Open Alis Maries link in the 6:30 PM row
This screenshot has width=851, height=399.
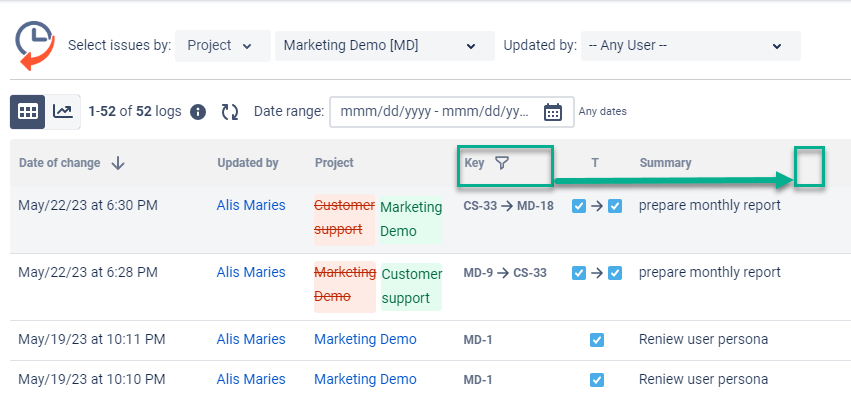coord(251,205)
